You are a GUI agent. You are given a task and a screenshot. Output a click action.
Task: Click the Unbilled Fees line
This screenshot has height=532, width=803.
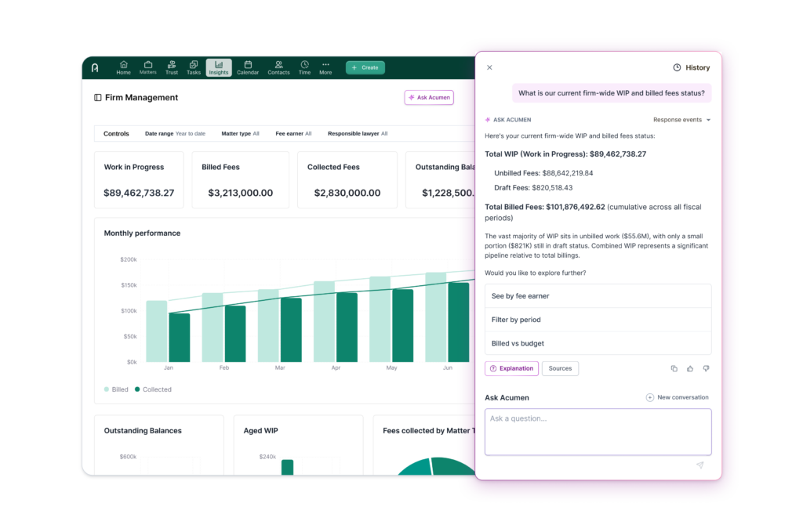(x=543, y=173)
